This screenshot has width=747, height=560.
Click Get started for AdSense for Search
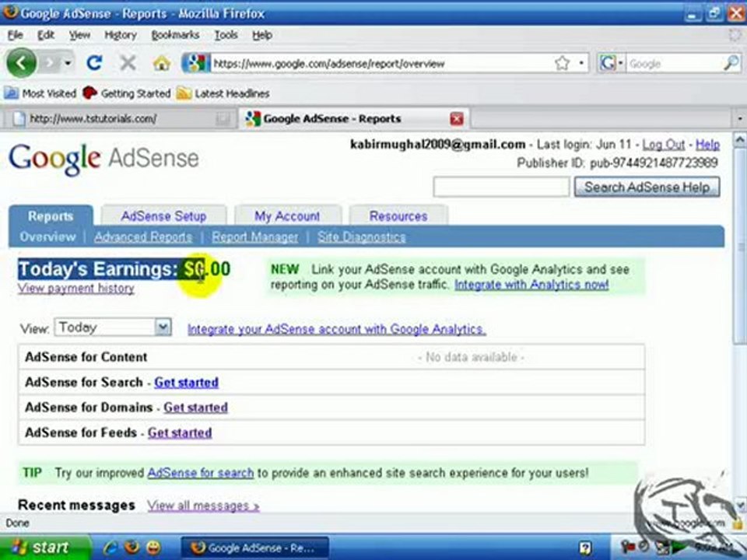tap(186, 383)
